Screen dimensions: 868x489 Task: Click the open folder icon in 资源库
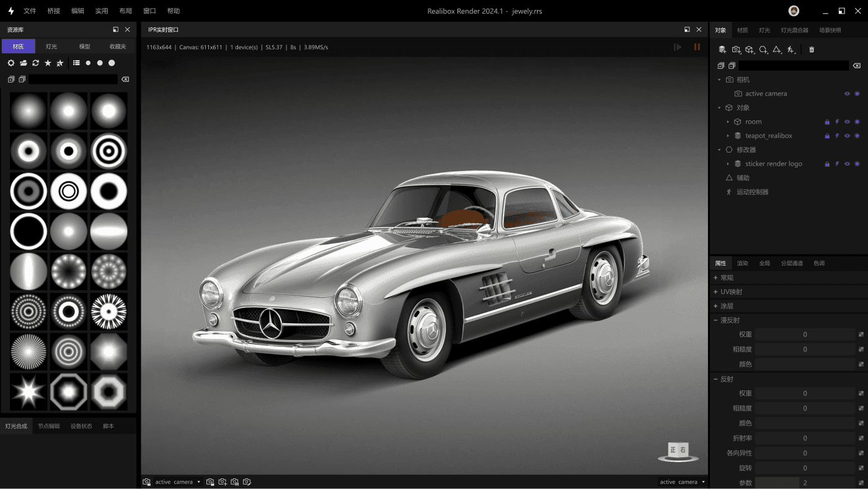tap(23, 63)
